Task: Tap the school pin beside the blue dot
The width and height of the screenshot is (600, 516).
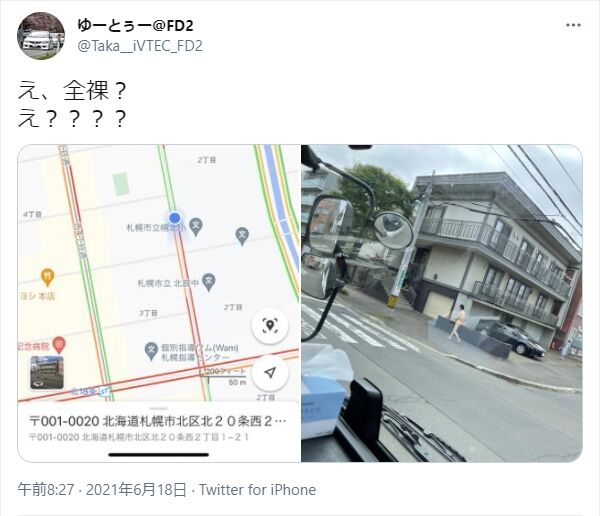Action: [196, 227]
